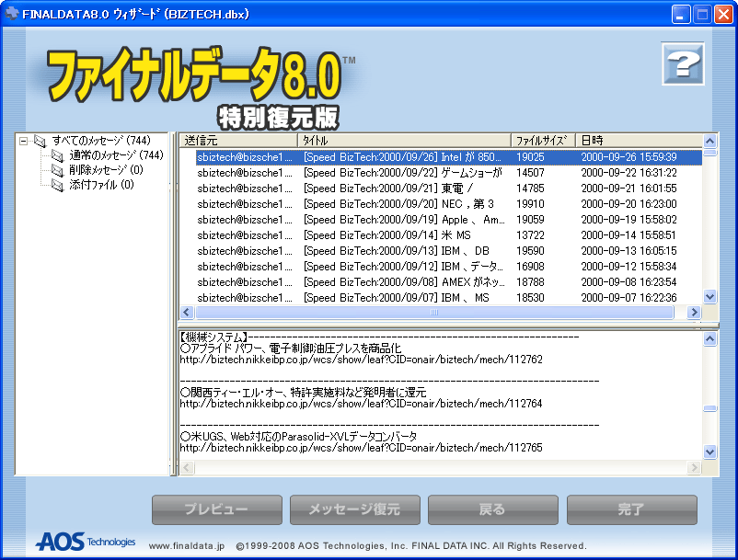The image size is (738, 560).
Task: Finish with the 完了 button
Action: (x=631, y=509)
